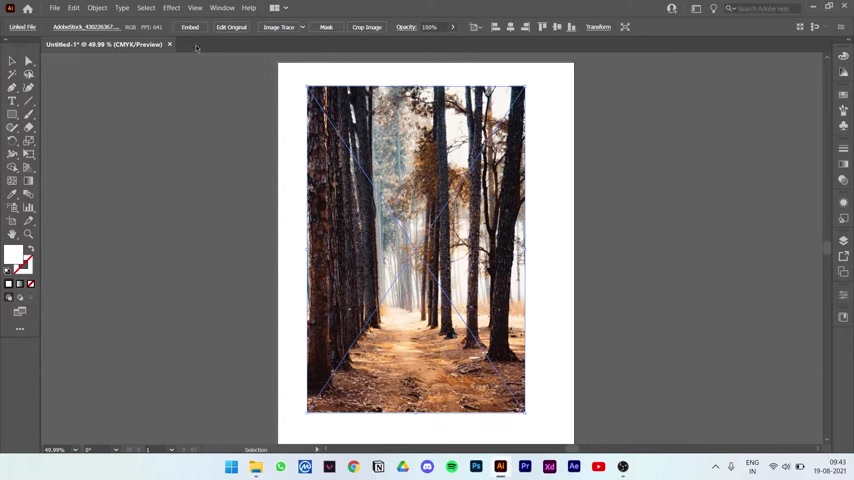Swap fill and stroke colors
The height and width of the screenshot is (480, 854).
point(31,249)
